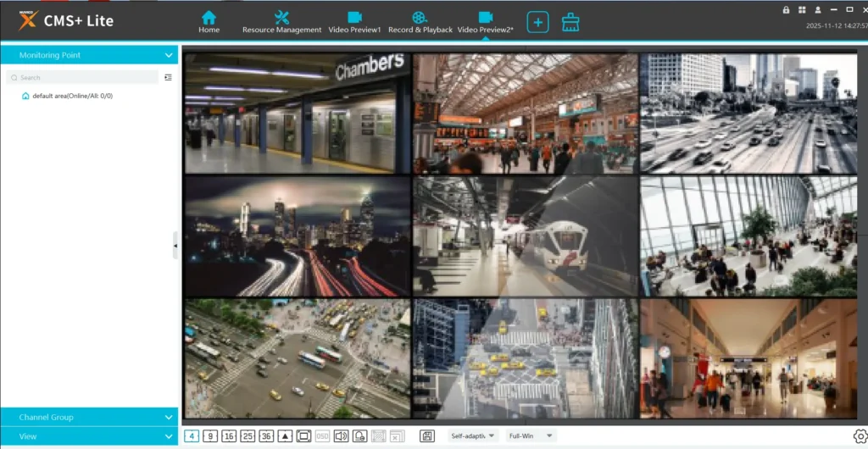Enter full screen video mode
This screenshot has height=449, width=868.
coord(303,436)
